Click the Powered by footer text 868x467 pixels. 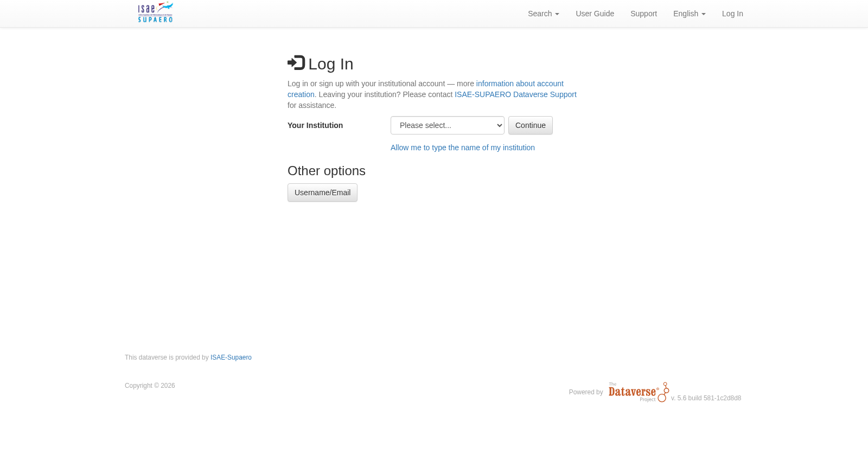(x=586, y=392)
